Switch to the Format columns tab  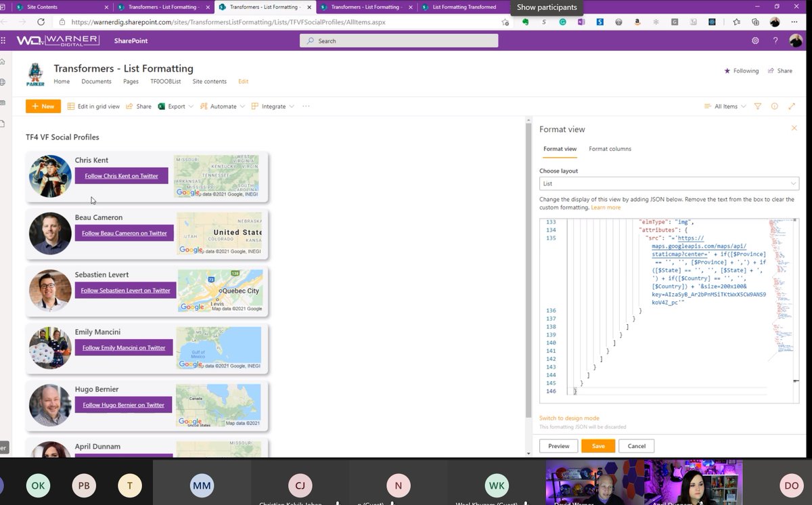[x=610, y=149]
